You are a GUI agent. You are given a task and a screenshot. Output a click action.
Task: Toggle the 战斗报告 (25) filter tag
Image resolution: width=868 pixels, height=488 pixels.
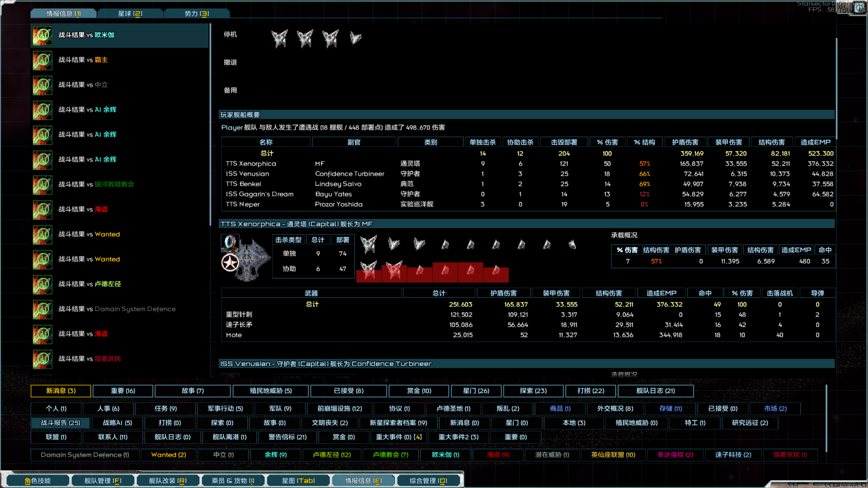coord(61,423)
